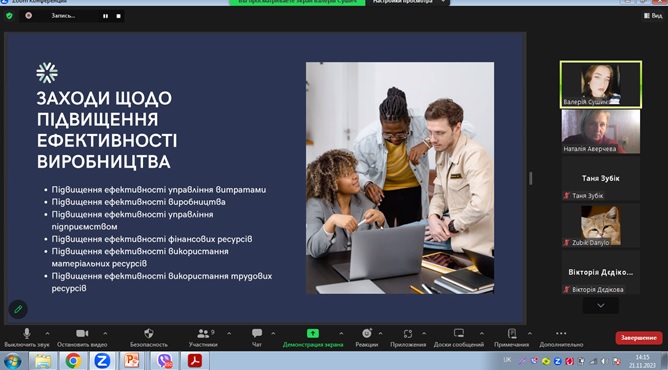
Task: Open the Participants (Участники) panel
Action: 203,333
